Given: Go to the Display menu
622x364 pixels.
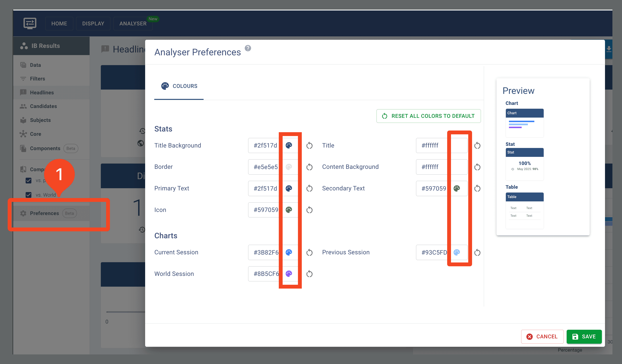Looking at the screenshot, I should pos(93,23).
